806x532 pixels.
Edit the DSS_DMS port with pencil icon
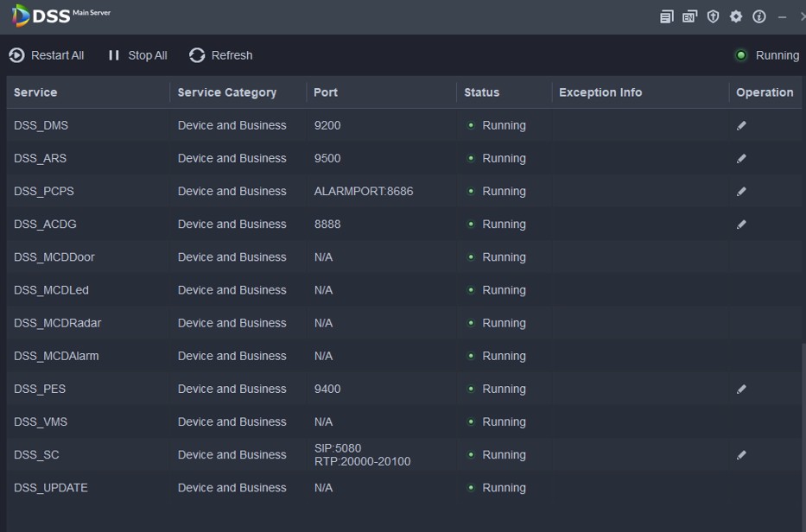pyautogui.click(x=741, y=125)
